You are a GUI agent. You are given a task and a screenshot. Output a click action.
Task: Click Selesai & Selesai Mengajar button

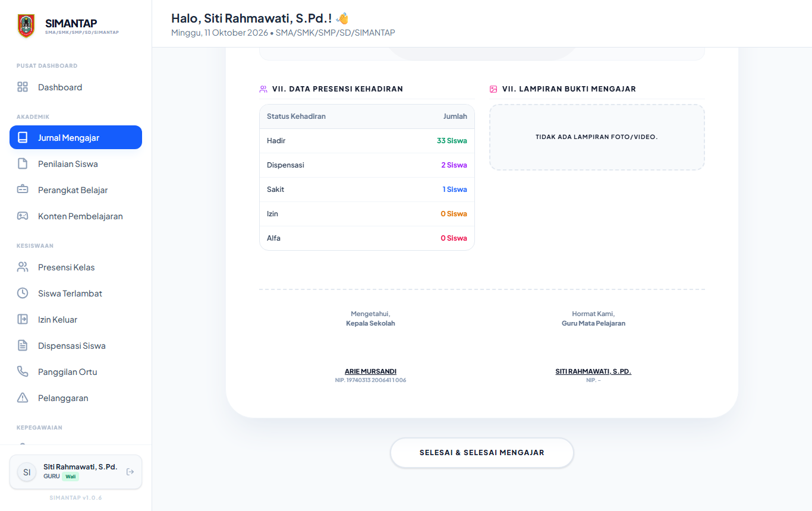click(482, 453)
